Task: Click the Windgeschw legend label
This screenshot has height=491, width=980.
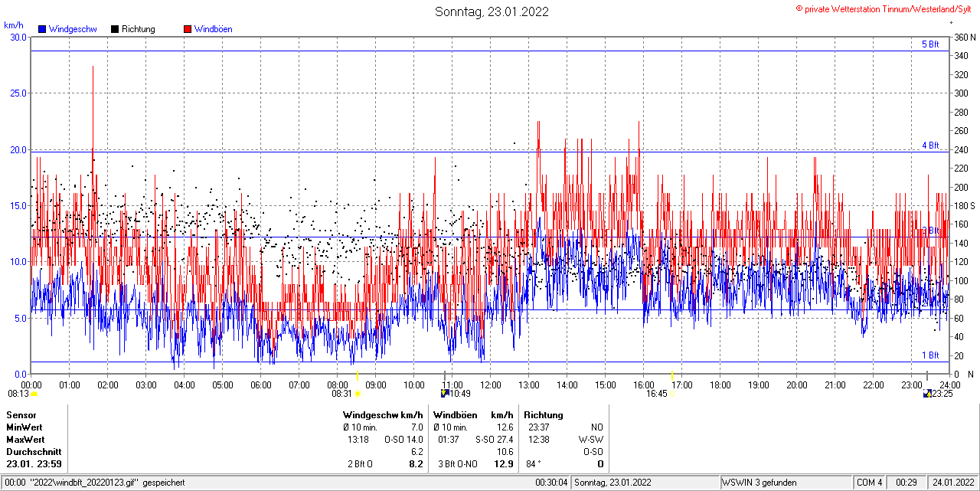Action: (x=73, y=29)
